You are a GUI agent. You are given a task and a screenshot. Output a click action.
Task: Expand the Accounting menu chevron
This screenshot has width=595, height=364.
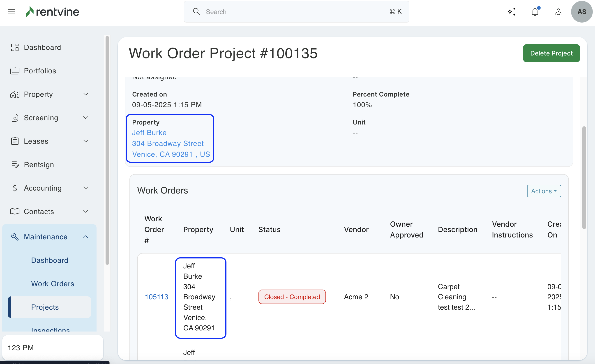coord(86,188)
